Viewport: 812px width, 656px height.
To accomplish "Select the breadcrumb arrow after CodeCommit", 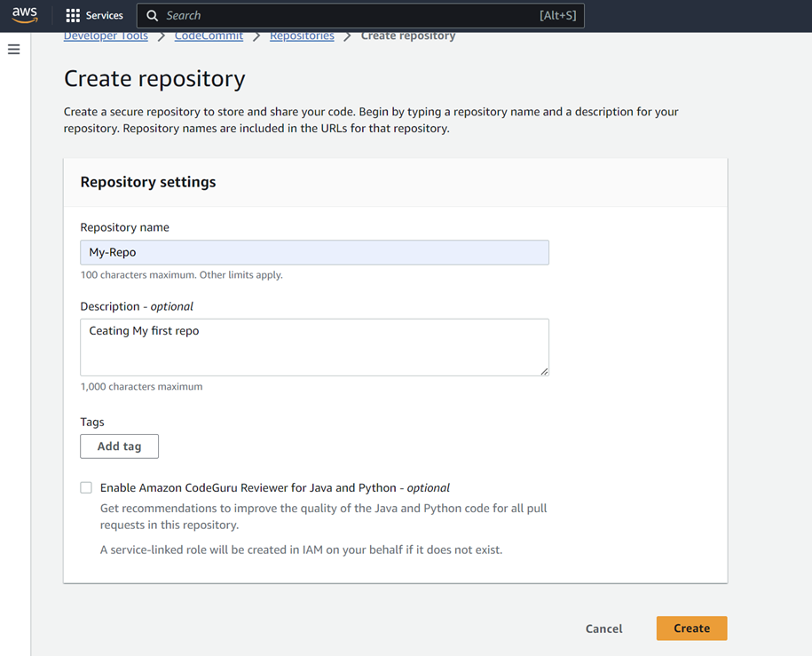I will click(258, 35).
